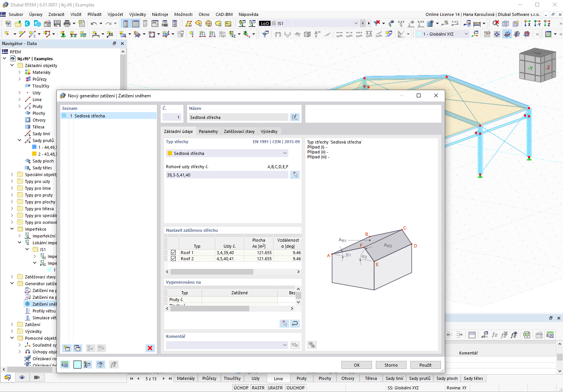563x392 pixels.
Task: Click the Použít button
Action: tap(425, 365)
